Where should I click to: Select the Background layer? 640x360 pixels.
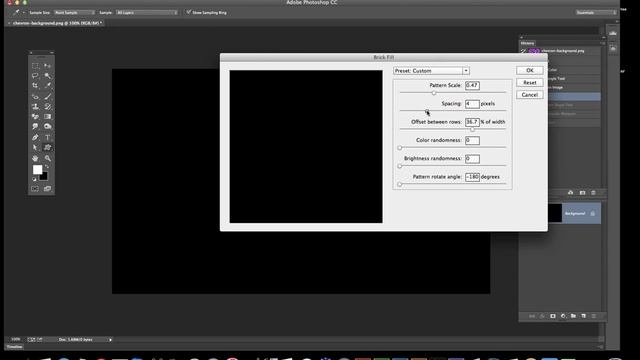[x=574, y=213]
